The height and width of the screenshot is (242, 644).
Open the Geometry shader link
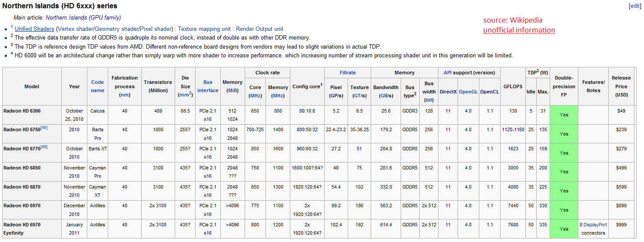click(x=116, y=29)
